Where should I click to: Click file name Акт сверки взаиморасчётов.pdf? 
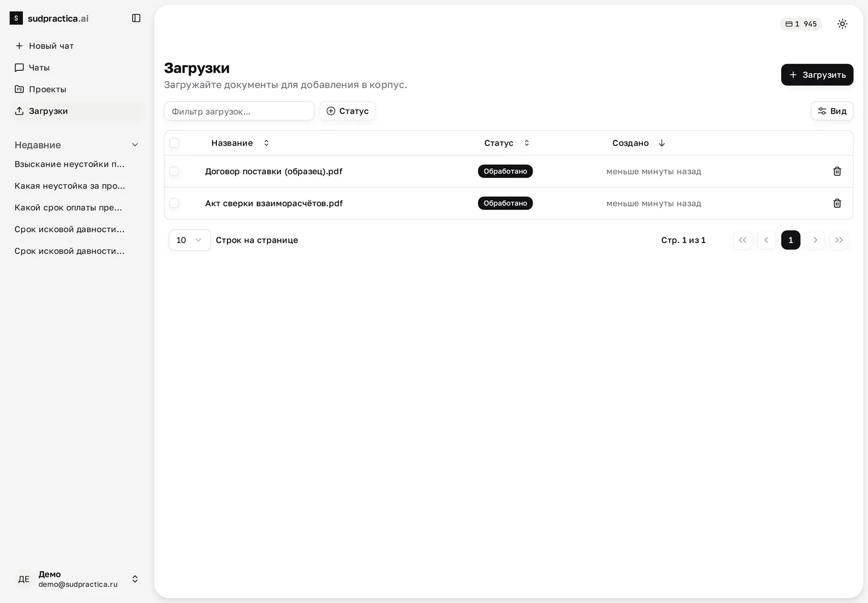tap(274, 203)
